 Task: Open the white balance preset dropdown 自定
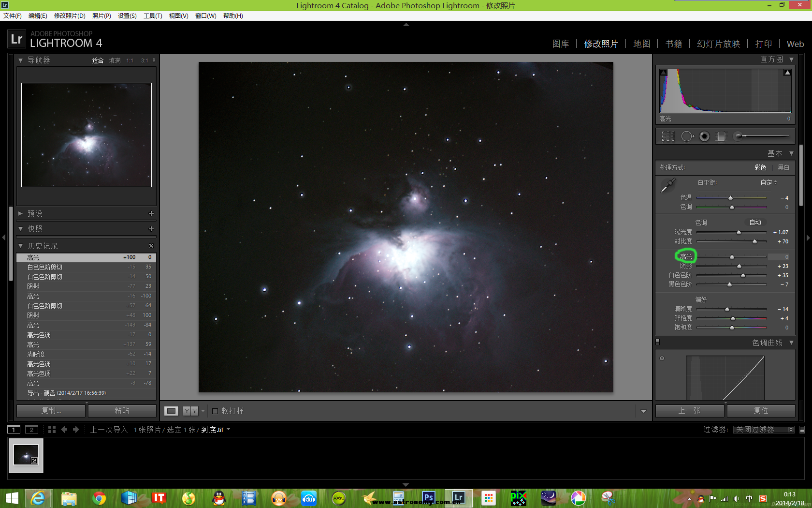coord(768,182)
